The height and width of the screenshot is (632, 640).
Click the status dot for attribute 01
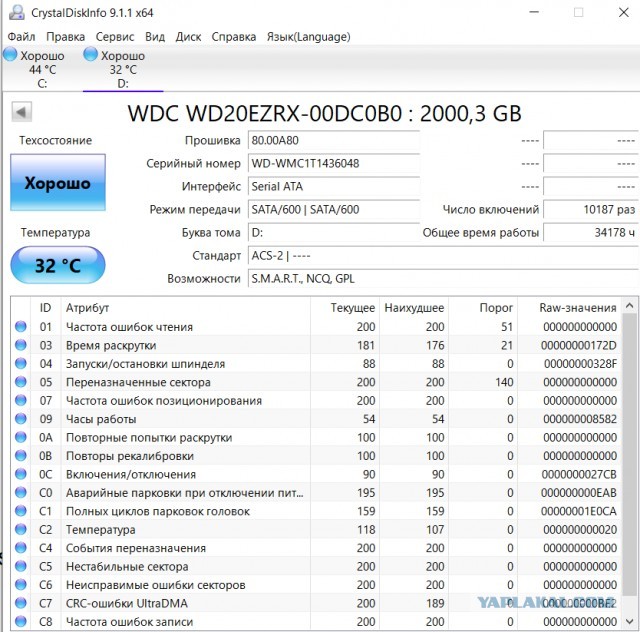21,327
